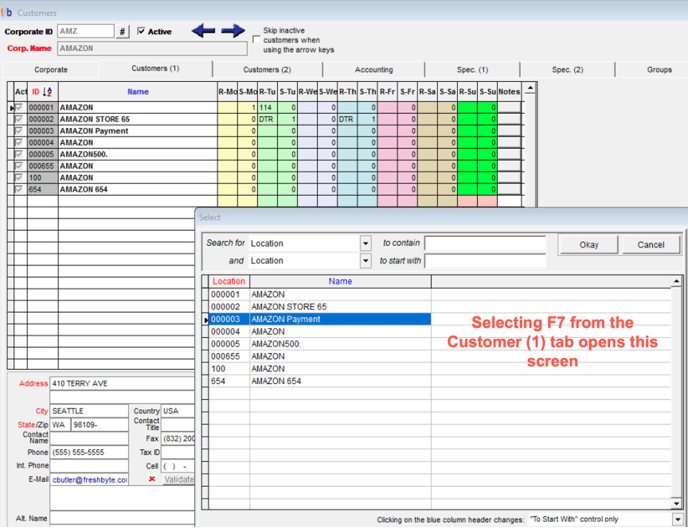Select location 000655 row in Select dialog
The width and height of the screenshot is (688, 528).
tap(320, 356)
